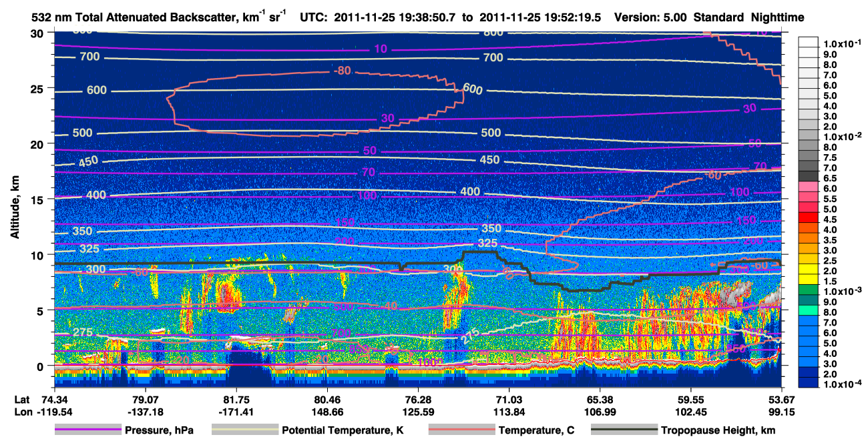The width and height of the screenshot is (868, 445).
Task: Click the longitude value '106.99'
Action: click(600, 412)
